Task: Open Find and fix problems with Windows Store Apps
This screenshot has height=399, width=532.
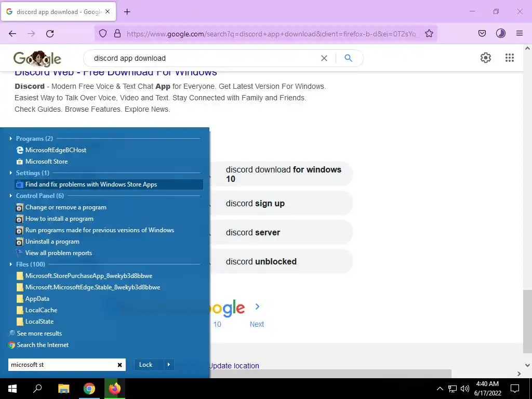Action: pyautogui.click(x=109, y=184)
